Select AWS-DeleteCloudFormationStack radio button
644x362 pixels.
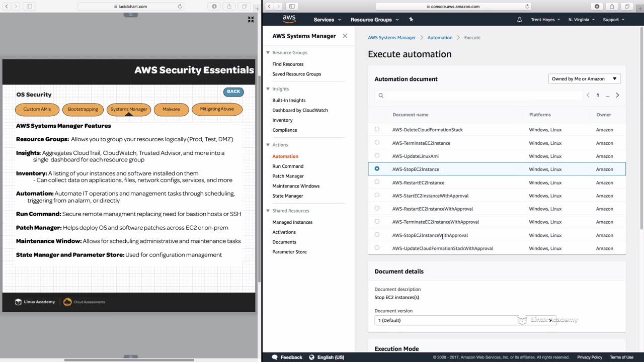377,129
